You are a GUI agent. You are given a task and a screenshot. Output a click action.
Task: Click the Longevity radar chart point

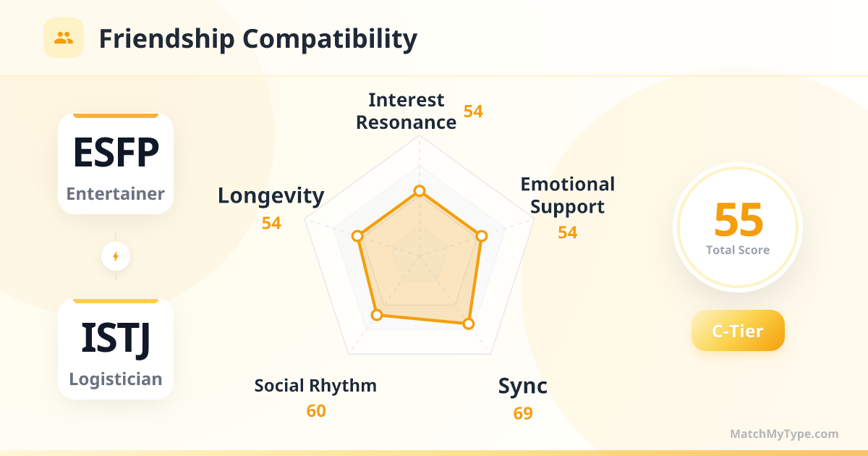(357, 236)
